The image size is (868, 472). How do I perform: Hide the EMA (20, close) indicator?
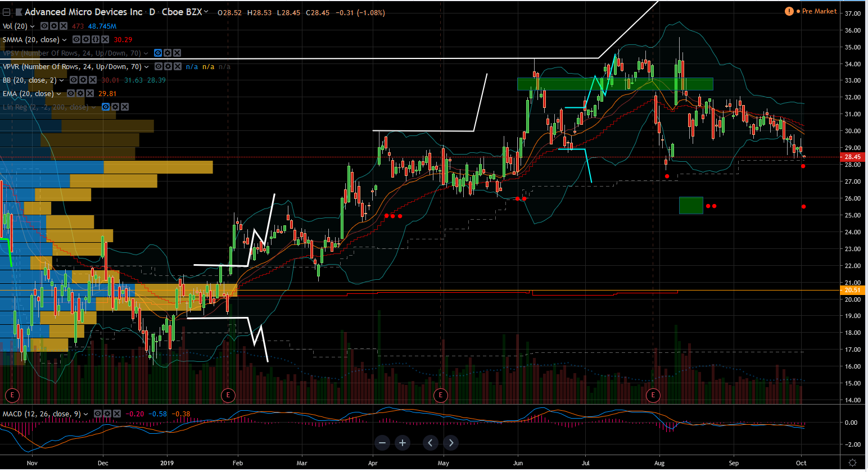(71, 94)
